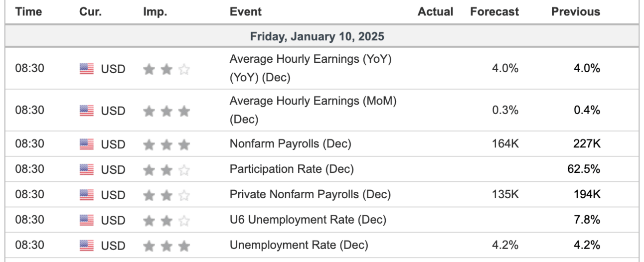Open the Unemployment Rate (Dec) event

299,245
